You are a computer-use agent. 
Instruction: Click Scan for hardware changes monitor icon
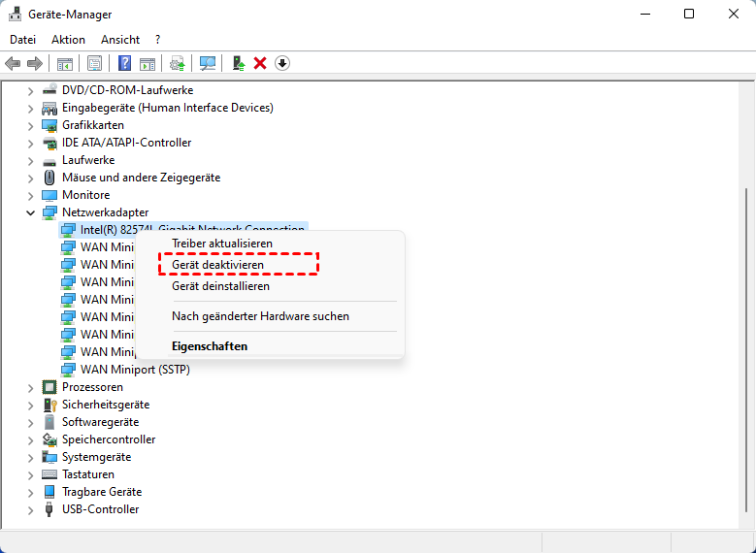(208, 63)
